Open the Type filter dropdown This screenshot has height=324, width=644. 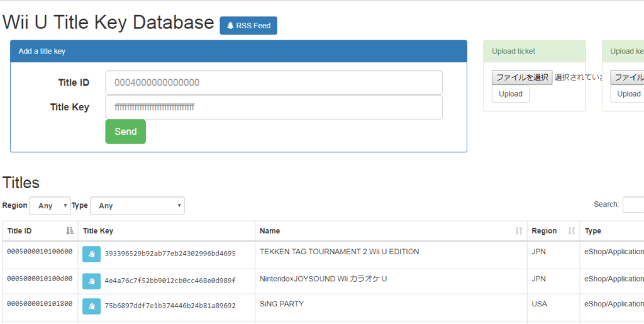137,206
